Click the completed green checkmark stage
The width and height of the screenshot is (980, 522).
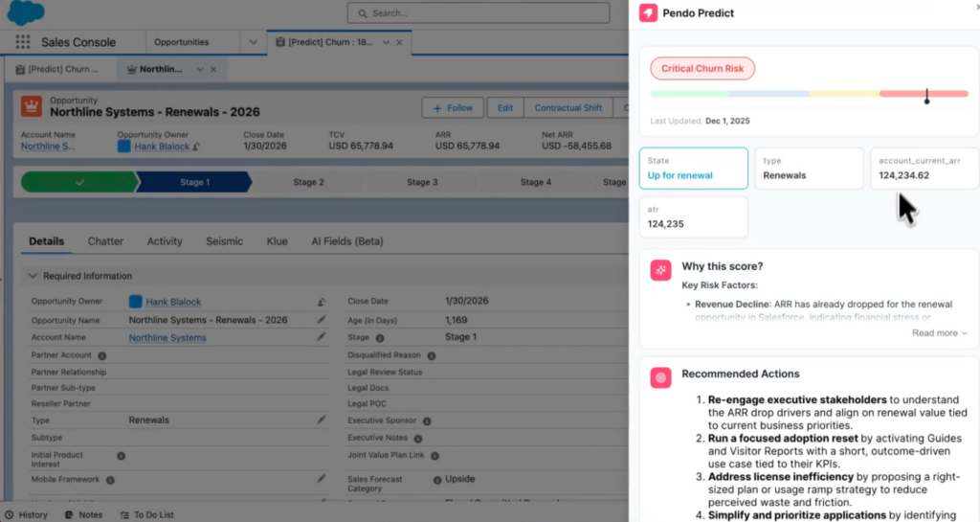(x=79, y=182)
